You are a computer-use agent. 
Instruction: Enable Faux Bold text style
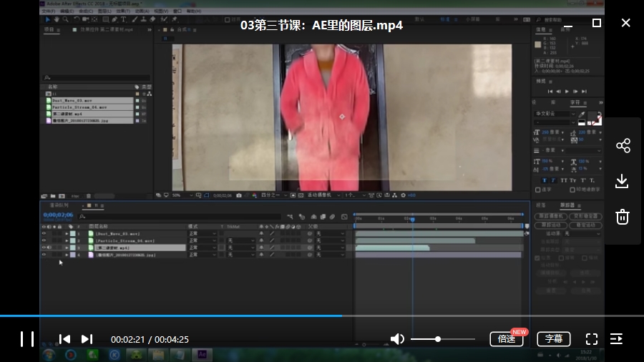pyautogui.click(x=545, y=180)
